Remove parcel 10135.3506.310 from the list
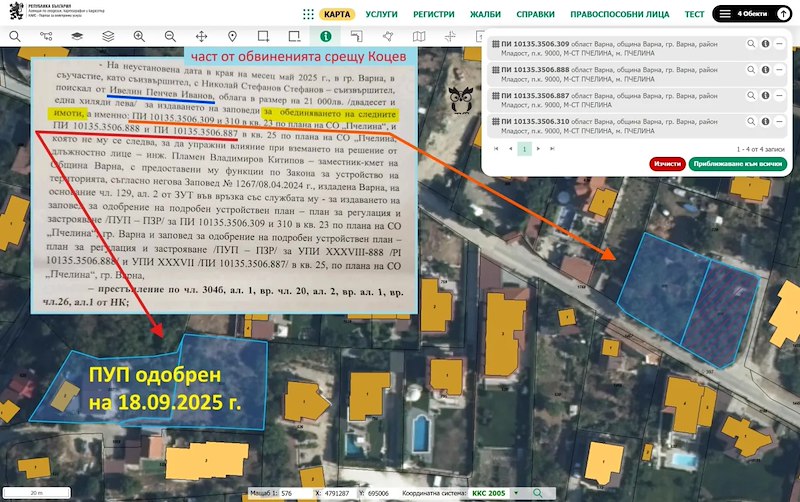The width and height of the screenshot is (800, 502). pyautogui.click(x=779, y=122)
